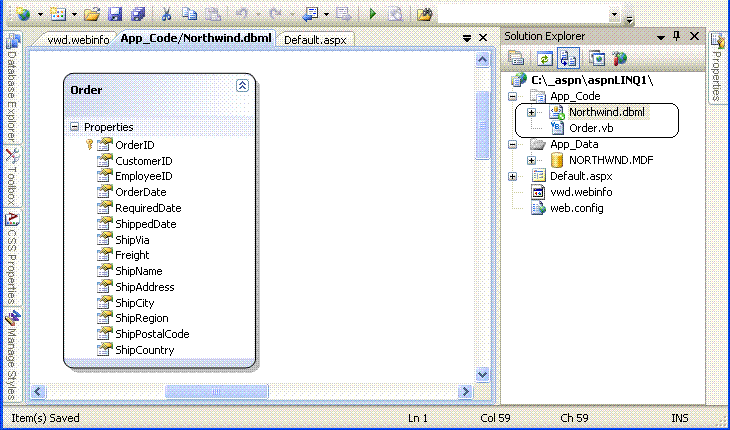Open the Manage Styles side tab
730x430 pixels.
pos(12,355)
